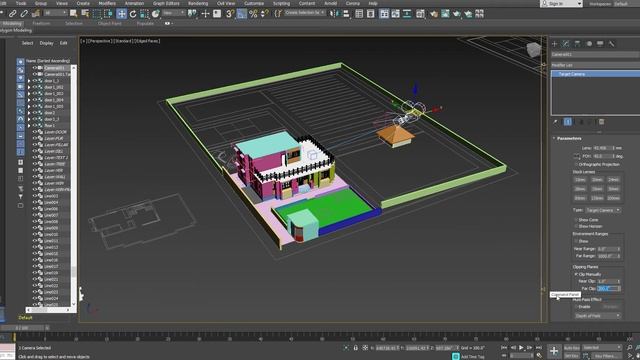The width and height of the screenshot is (640, 360).
Task: Click the selection lock toggle icon
Action: [356, 348]
